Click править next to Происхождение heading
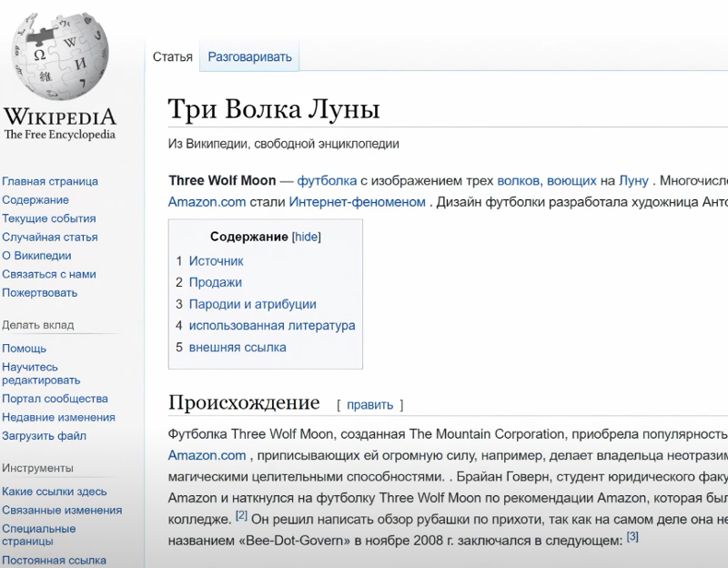Viewport: 728px width, 568px height. point(369,404)
